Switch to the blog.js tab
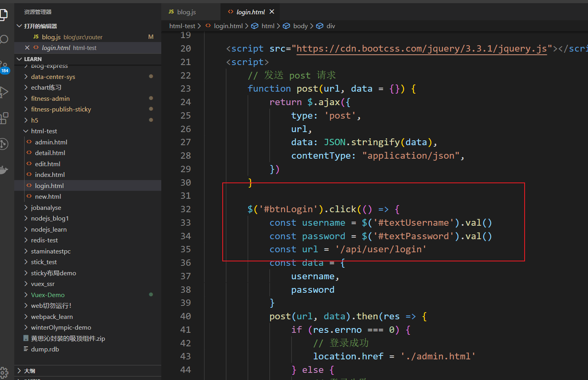Viewport: 588px width, 380px height. [x=186, y=12]
